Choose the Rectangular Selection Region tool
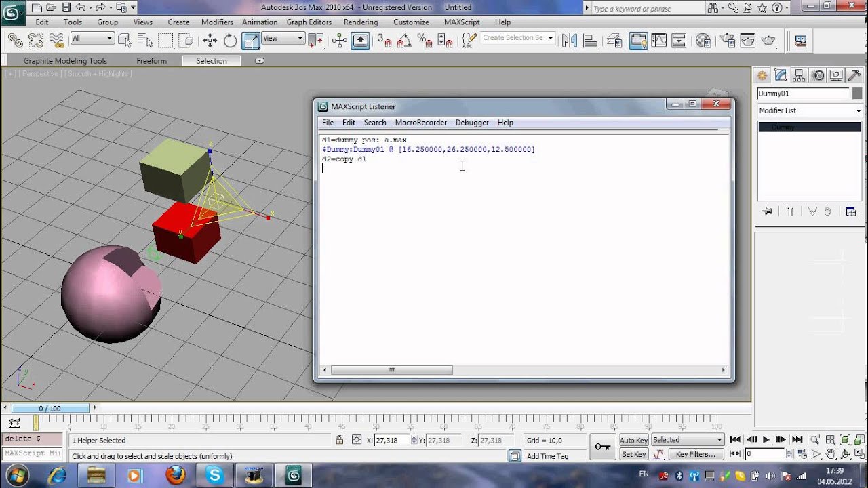 tap(165, 41)
